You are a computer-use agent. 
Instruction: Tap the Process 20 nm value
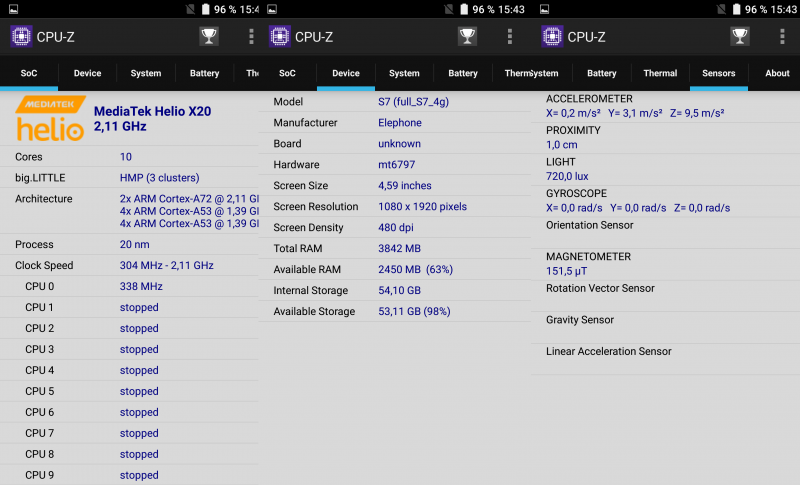(134, 244)
